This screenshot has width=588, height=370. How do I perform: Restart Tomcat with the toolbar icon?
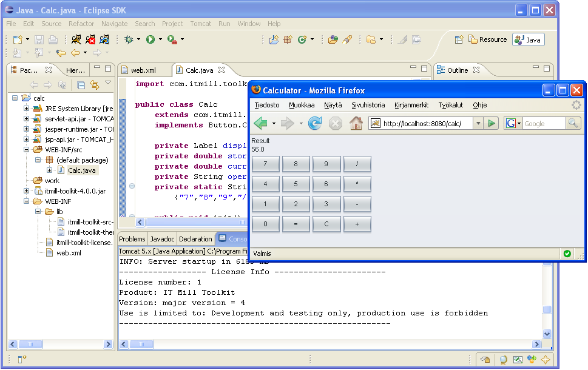(104, 39)
